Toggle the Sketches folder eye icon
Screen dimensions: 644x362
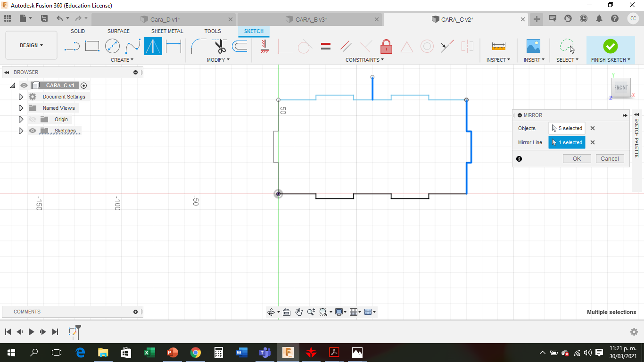(33, 131)
